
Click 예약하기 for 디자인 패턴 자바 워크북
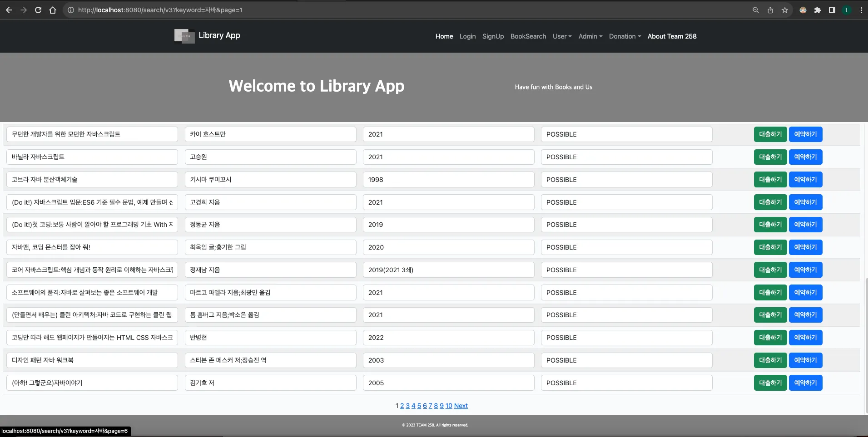tap(805, 360)
